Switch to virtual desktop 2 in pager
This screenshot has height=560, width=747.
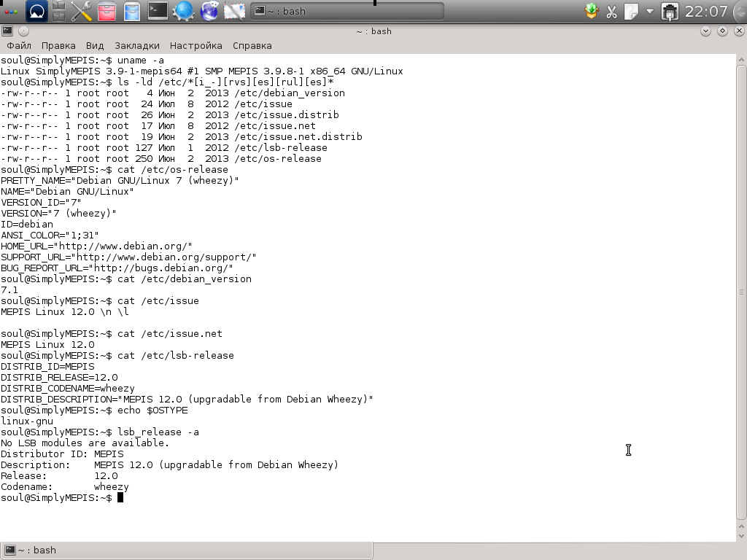(x=58, y=17)
